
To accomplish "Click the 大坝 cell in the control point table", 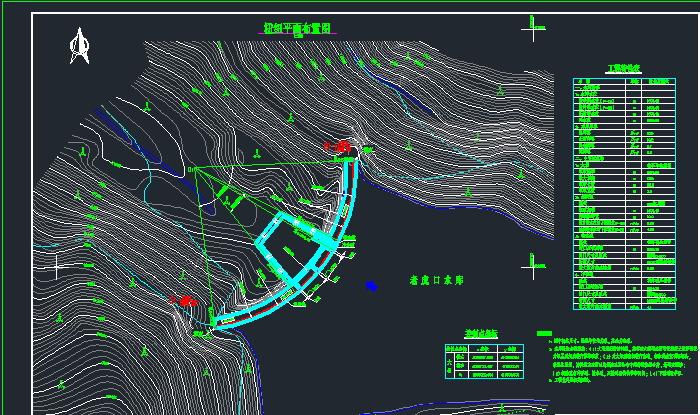I will click(450, 366).
